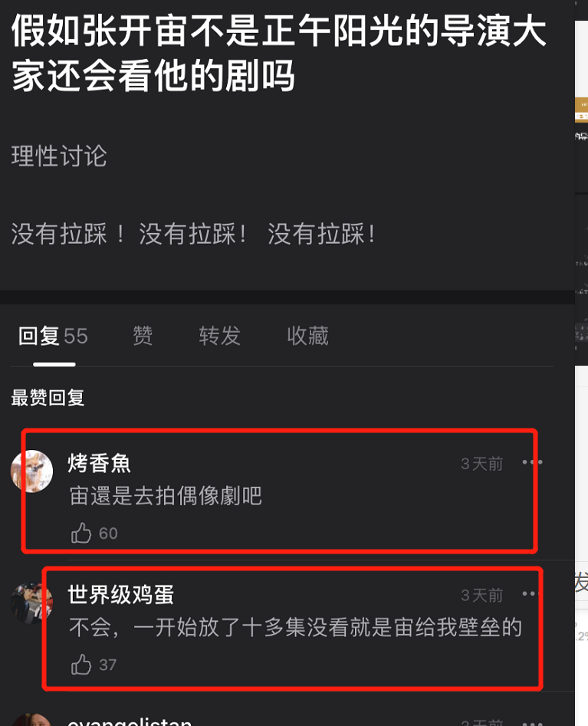
Task: Switch to the 收藏 tab
Action: pos(308,336)
